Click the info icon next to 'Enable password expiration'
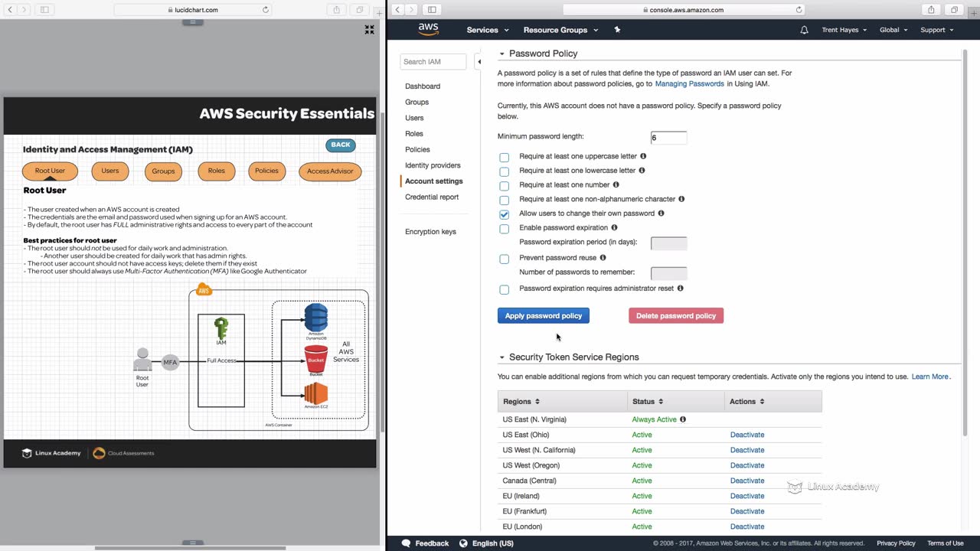This screenshot has height=551, width=980. tap(614, 227)
